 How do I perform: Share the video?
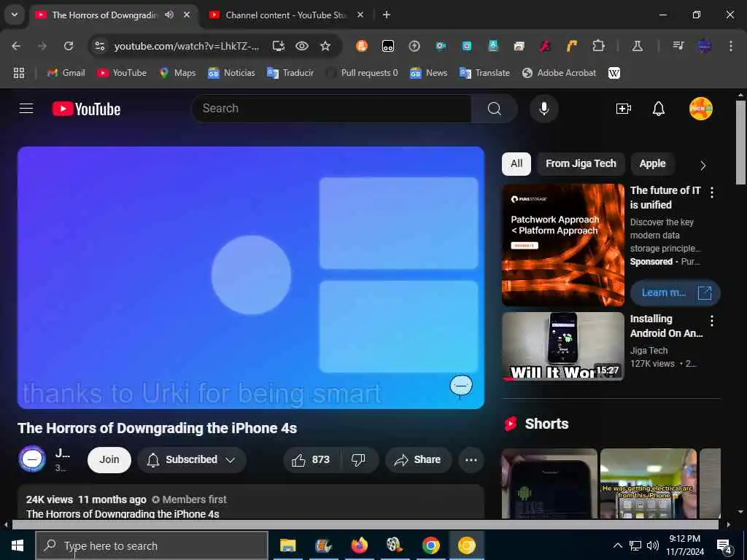418,459
